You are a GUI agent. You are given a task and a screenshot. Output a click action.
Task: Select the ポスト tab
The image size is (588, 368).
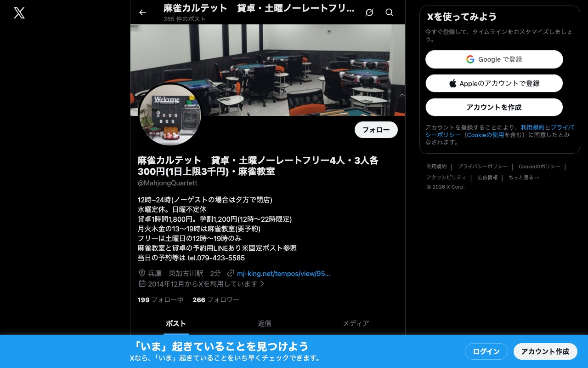click(176, 323)
